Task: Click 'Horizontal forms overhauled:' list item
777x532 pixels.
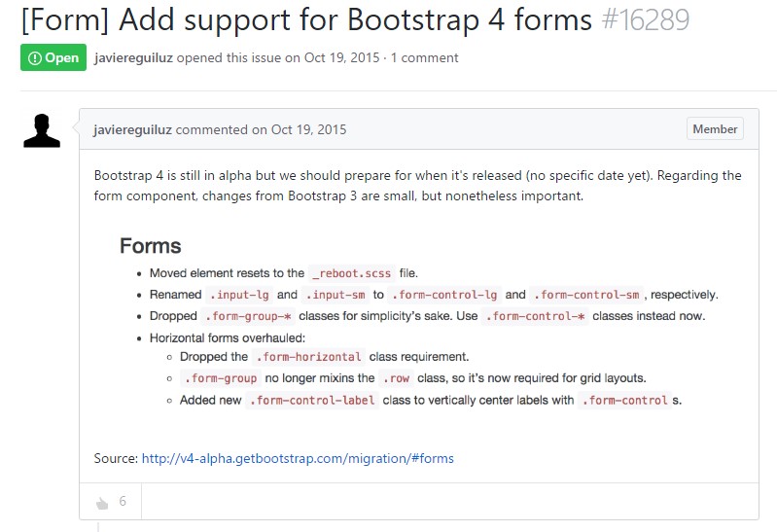Action: (x=228, y=337)
